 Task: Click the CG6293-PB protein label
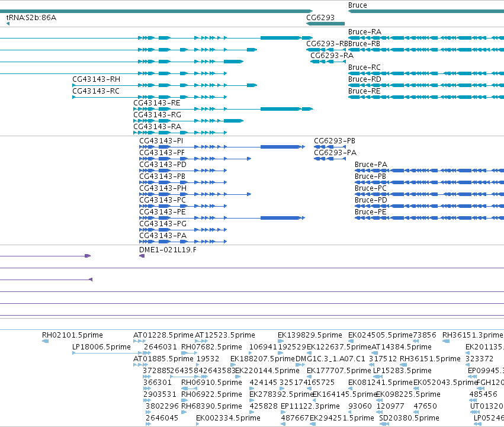tap(335, 141)
